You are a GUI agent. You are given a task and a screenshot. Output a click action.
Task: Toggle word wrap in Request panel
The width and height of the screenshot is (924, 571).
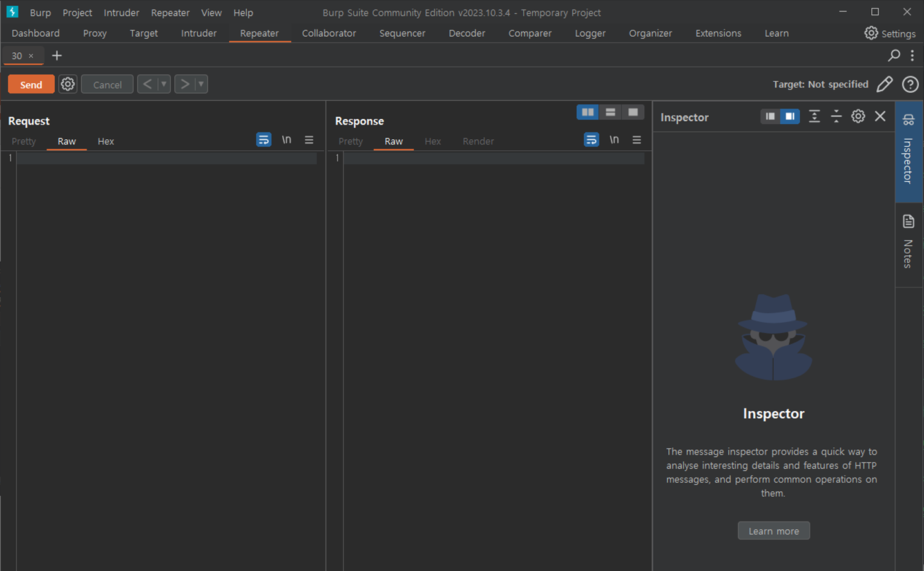point(264,139)
